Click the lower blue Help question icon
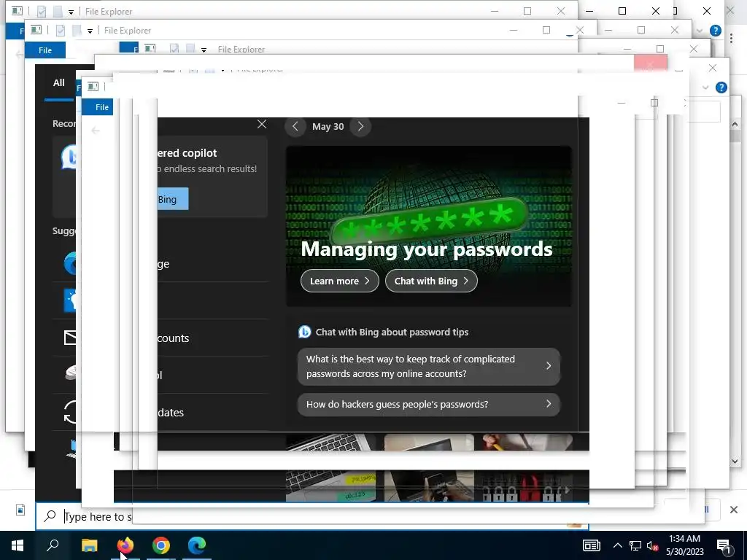The height and width of the screenshot is (560, 747). [x=721, y=87]
